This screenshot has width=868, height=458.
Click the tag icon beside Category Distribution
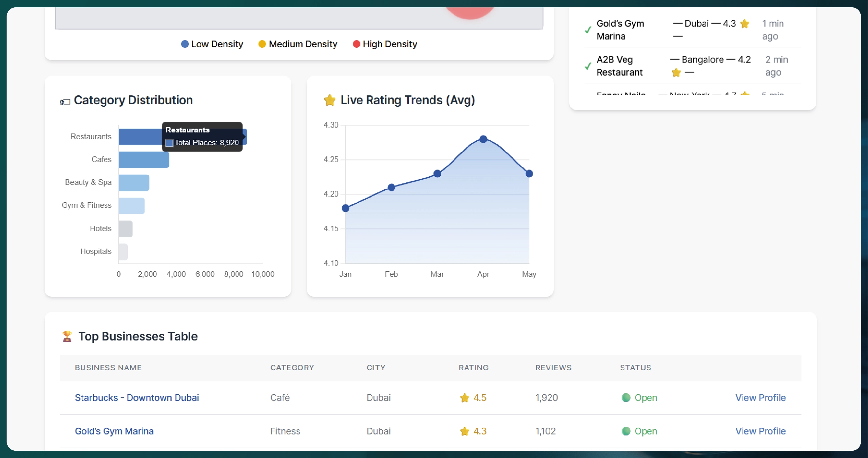pos(65,102)
